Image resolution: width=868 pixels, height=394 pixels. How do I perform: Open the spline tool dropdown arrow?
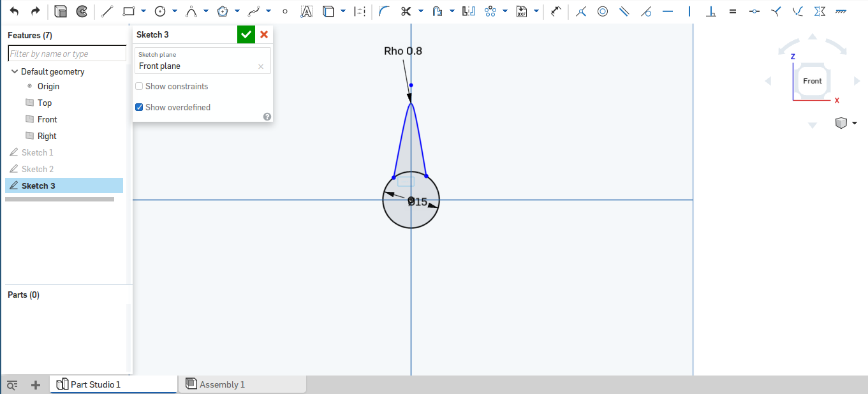click(268, 11)
